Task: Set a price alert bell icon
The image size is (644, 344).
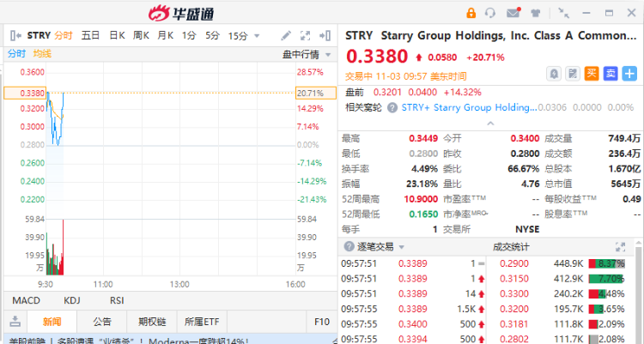Action: tap(554, 74)
